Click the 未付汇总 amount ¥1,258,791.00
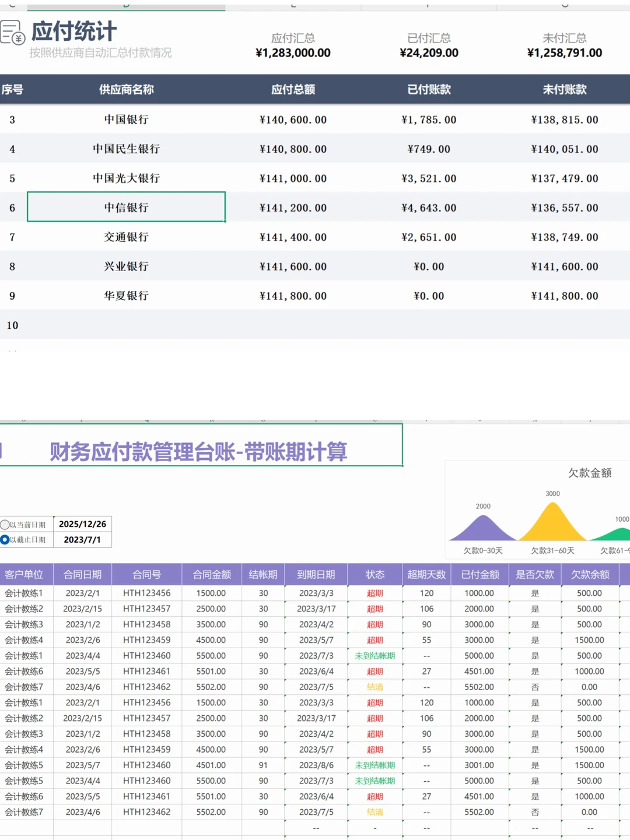The height and width of the screenshot is (840, 630). tap(564, 52)
